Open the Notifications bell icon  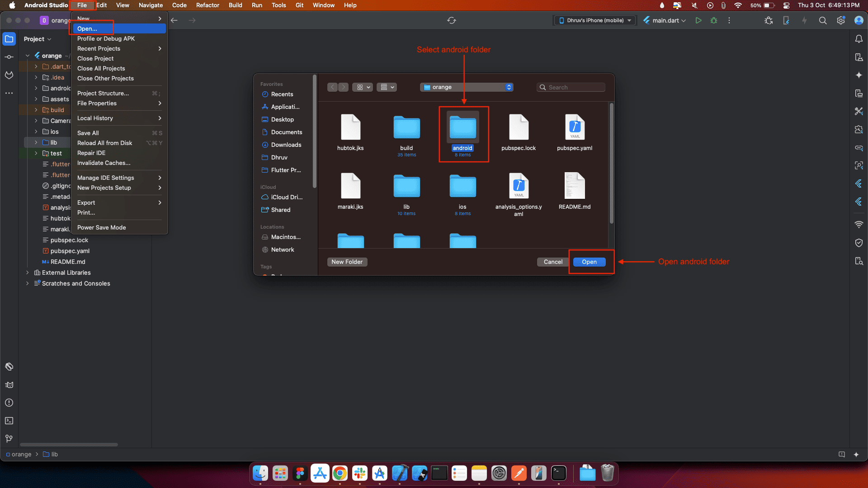pos(859,39)
